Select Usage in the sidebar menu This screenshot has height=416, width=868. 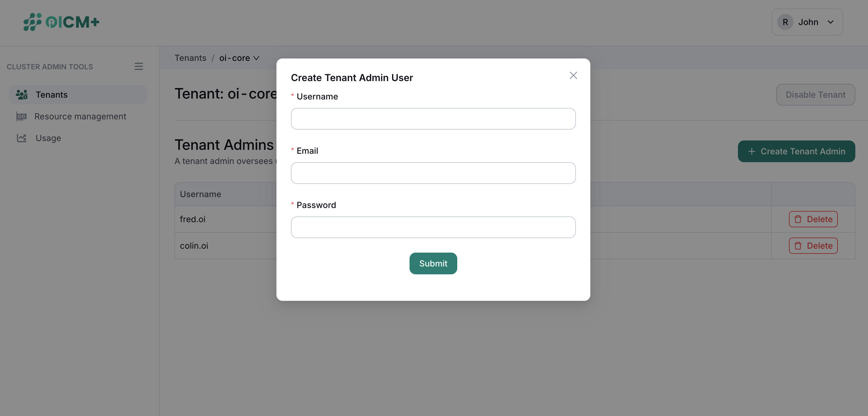48,138
